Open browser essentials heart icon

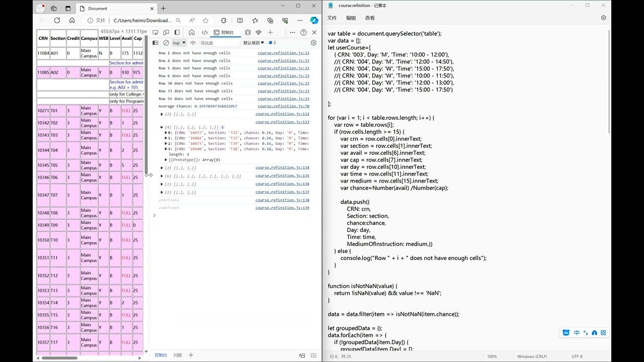(x=285, y=21)
